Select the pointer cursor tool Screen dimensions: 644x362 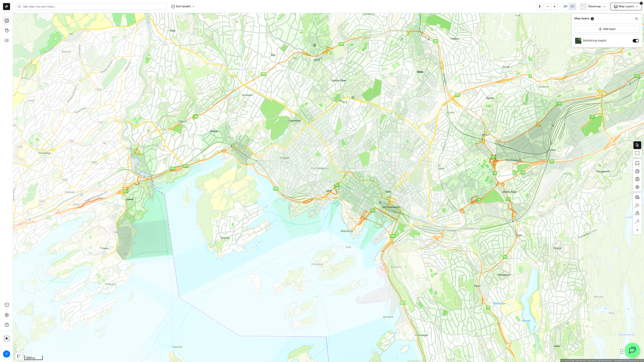tap(637, 145)
